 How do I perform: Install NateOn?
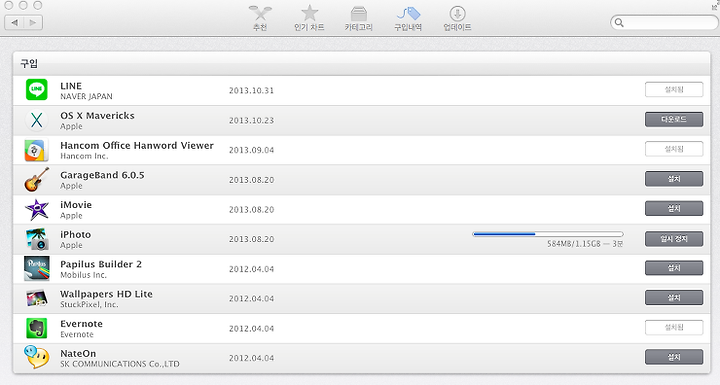coord(674,357)
